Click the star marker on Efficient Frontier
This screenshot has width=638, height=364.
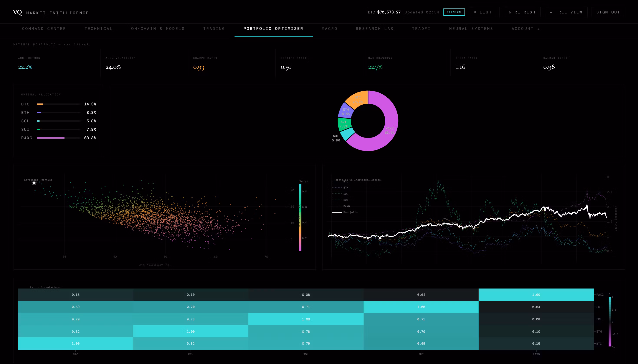click(x=34, y=183)
